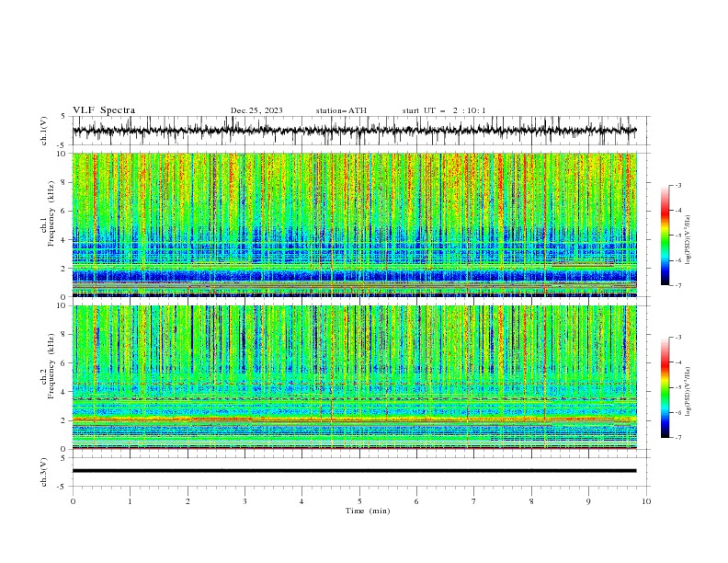728x563 pixels.
Task: Click the "0" tick on Time axis
Action: (73, 501)
